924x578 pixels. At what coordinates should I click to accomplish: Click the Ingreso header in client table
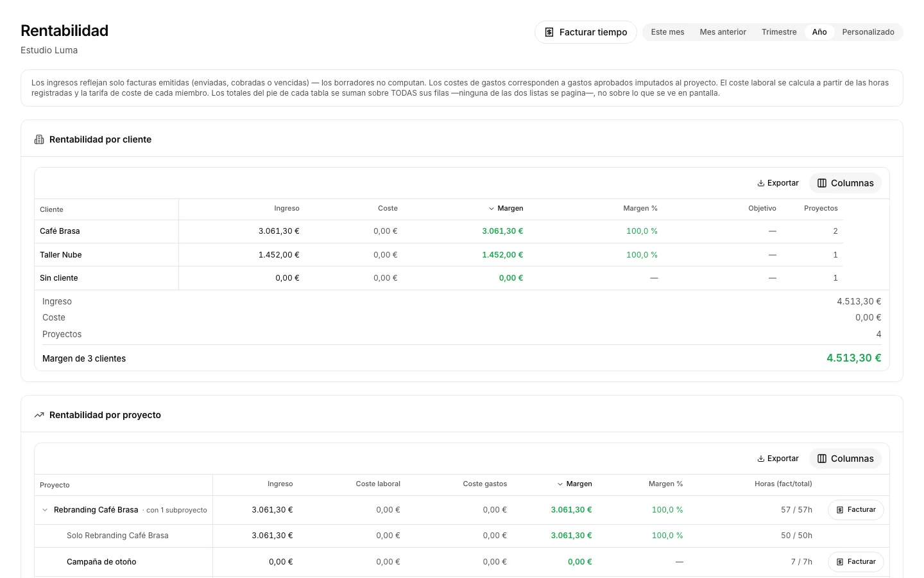point(287,209)
